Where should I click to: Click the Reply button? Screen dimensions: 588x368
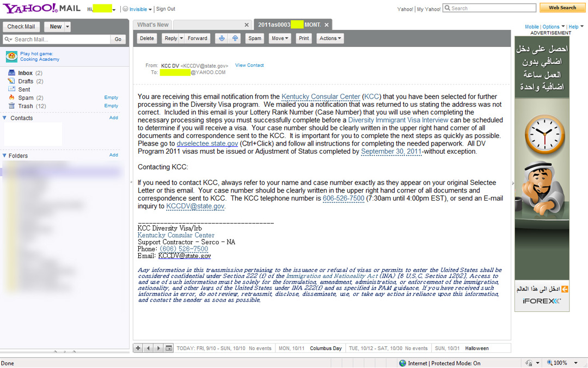pos(170,38)
